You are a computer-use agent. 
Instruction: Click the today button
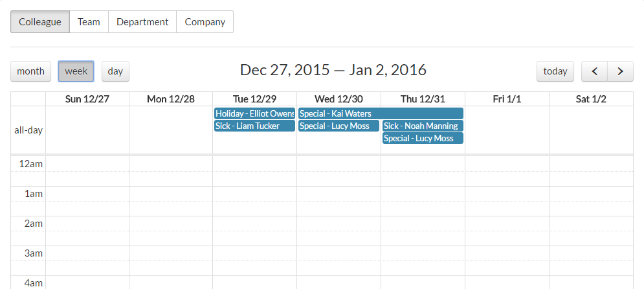point(555,71)
